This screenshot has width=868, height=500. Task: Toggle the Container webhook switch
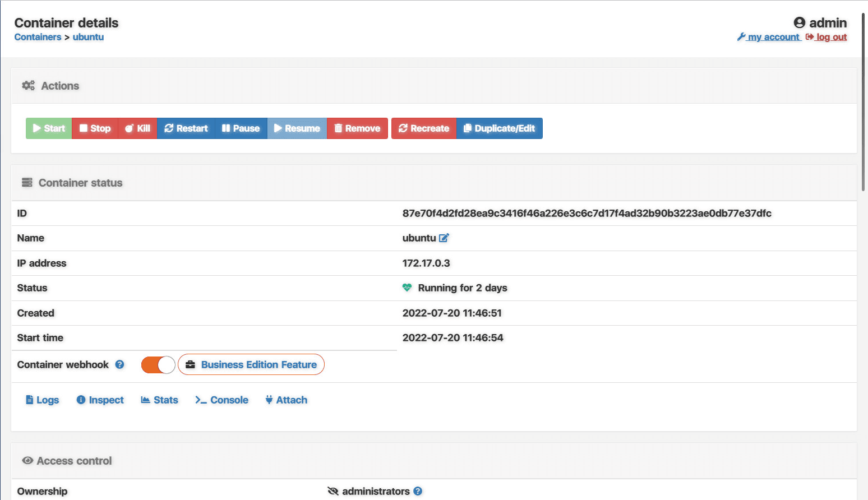158,365
